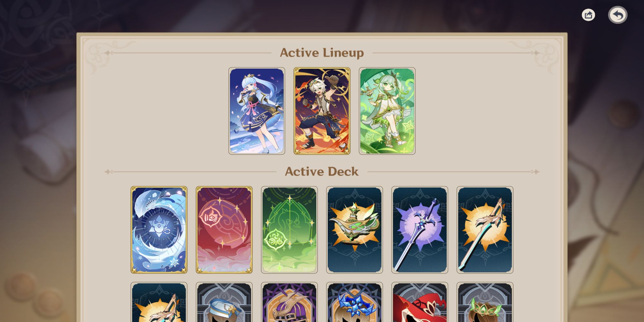Open the red Pyro talent card

[x=224, y=230]
